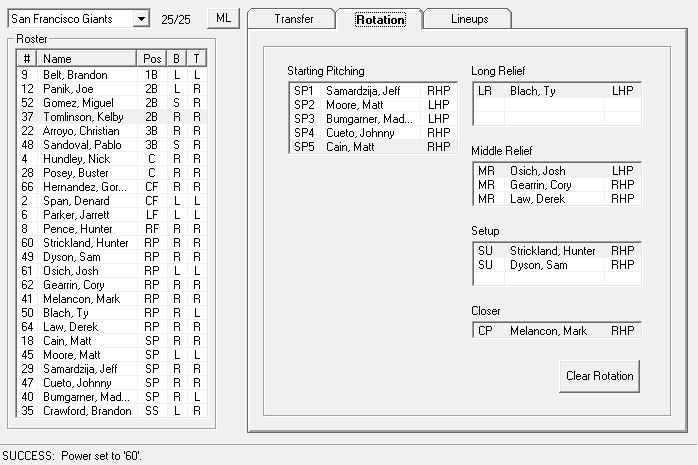Select SP1 Samardzija, Jeff in rotation

click(x=370, y=91)
